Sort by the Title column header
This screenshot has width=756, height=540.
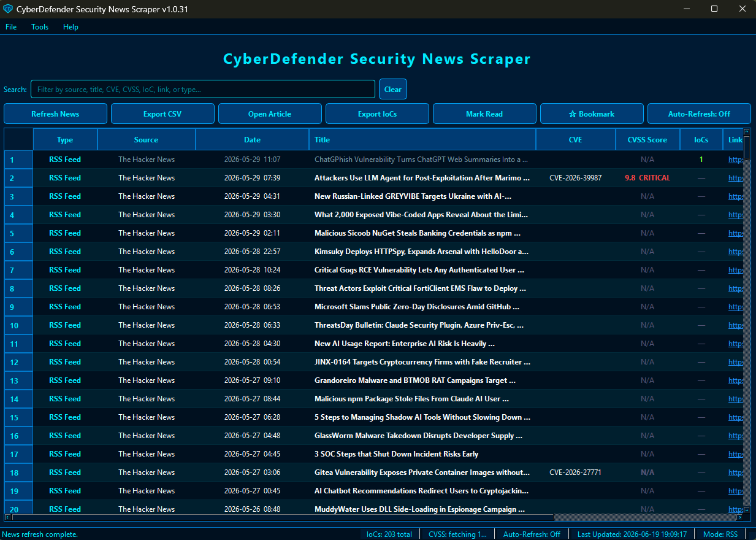[422, 139]
